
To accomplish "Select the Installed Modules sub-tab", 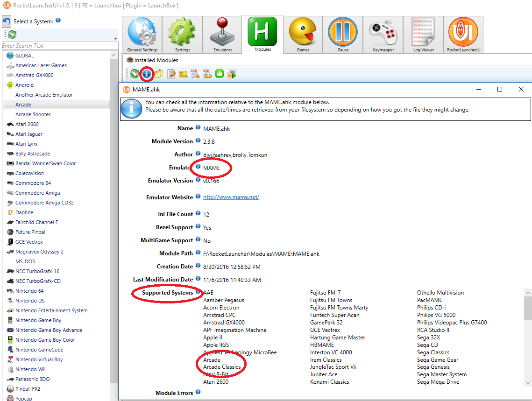I will (x=152, y=60).
